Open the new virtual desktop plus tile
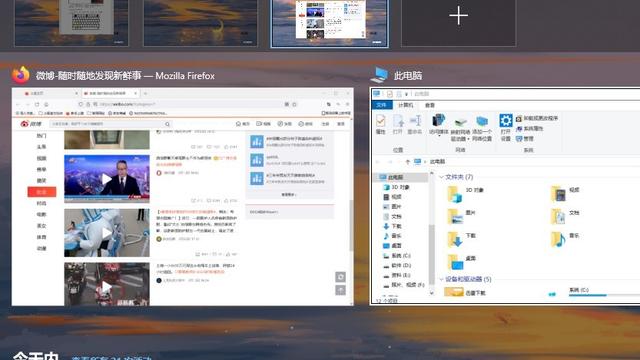640x360 pixels. coord(458,22)
